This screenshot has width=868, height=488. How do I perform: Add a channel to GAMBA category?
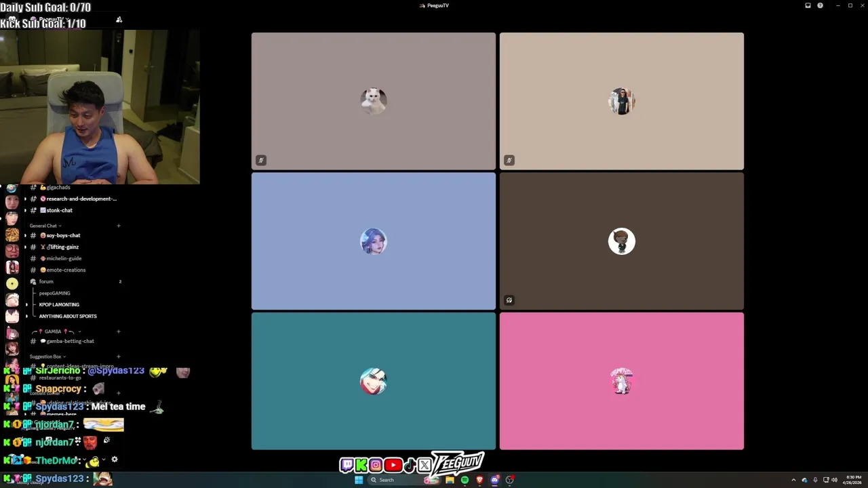point(119,331)
